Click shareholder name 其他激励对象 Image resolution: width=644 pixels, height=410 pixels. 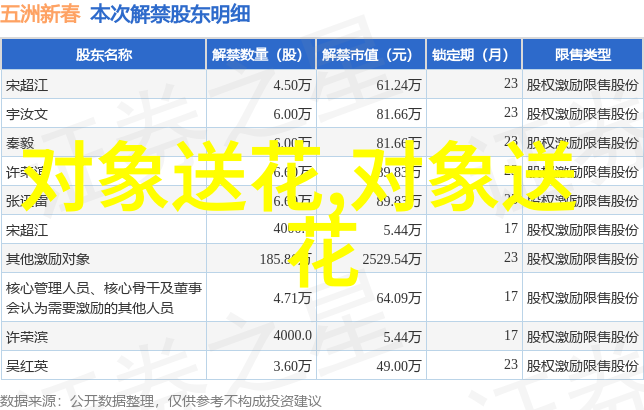[x=48, y=259]
